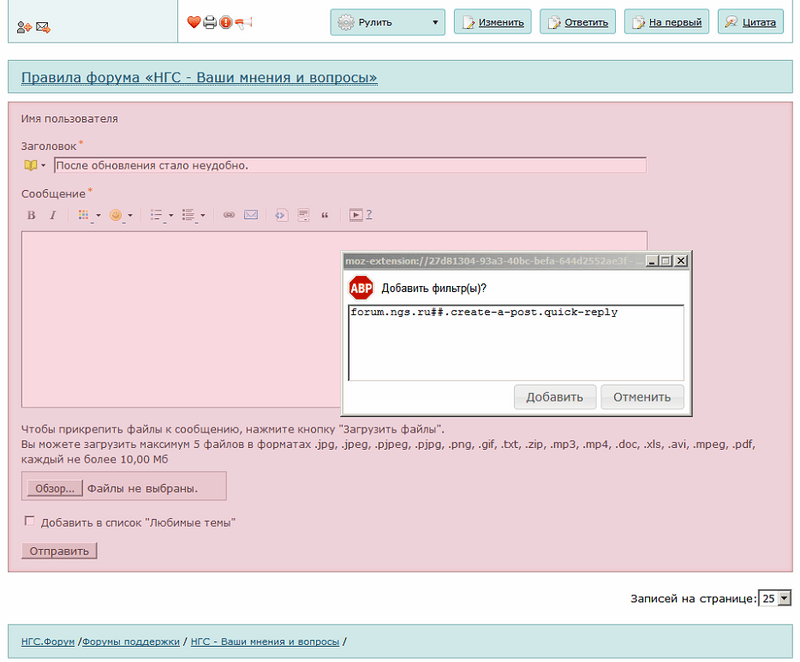The width and height of the screenshot is (800, 662).
Task: Expand the numbered list dropdown arrow
Action: pyautogui.click(x=203, y=216)
